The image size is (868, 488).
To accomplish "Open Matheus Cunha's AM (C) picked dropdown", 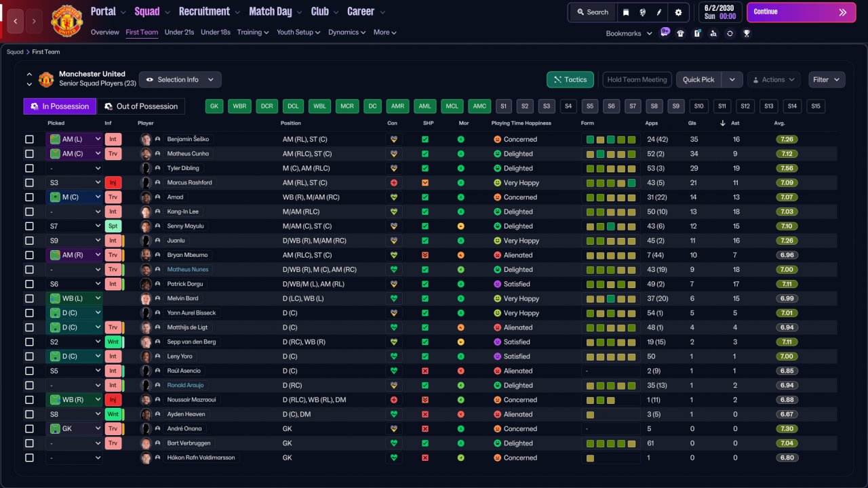I will pyautogui.click(x=74, y=154).
